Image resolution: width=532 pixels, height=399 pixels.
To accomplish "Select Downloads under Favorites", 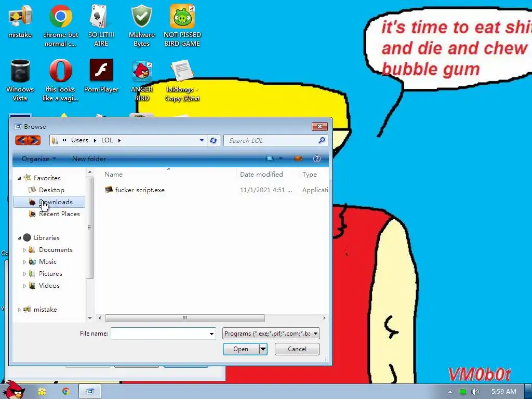I will point(49,202).
